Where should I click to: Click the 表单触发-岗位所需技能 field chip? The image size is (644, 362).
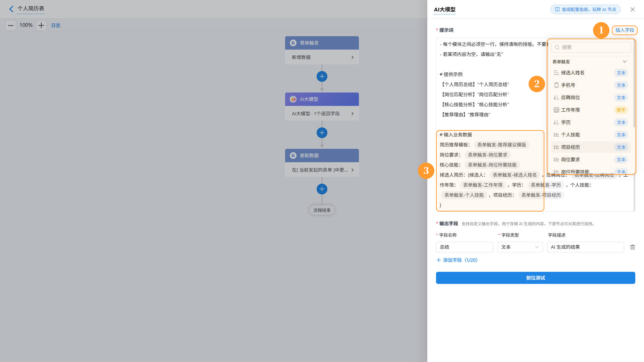click(x=492, y=165)
